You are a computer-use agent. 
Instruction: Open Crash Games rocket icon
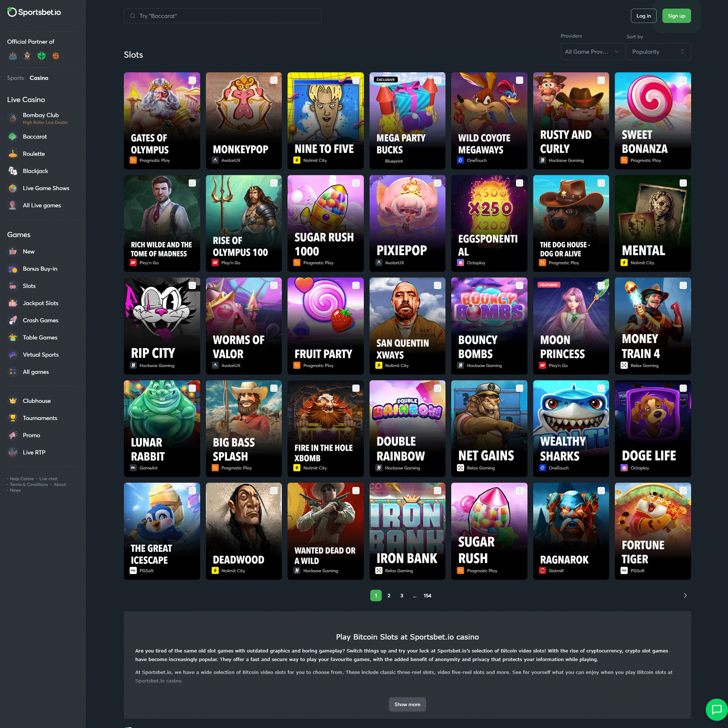[x=13, y=320]
